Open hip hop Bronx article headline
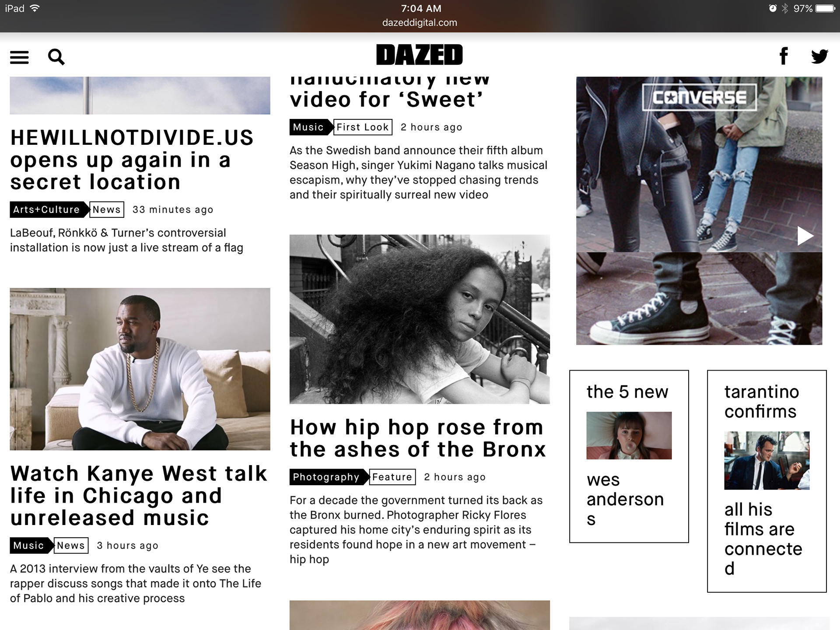 pos(418,438)
